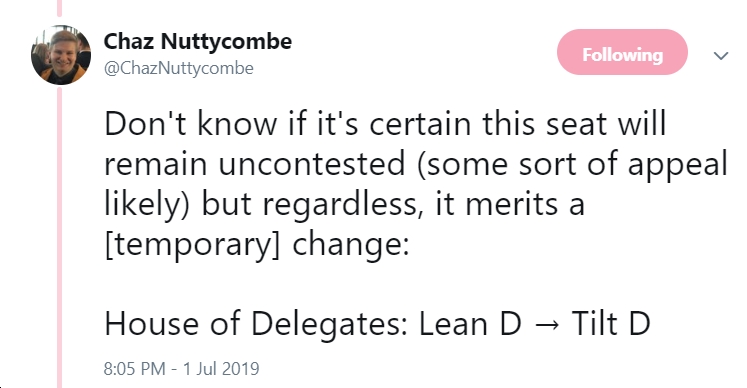Screen dimensions: 747x388
Task: Click the Chaz Nuttycombe display name
Action: (198, 41)
